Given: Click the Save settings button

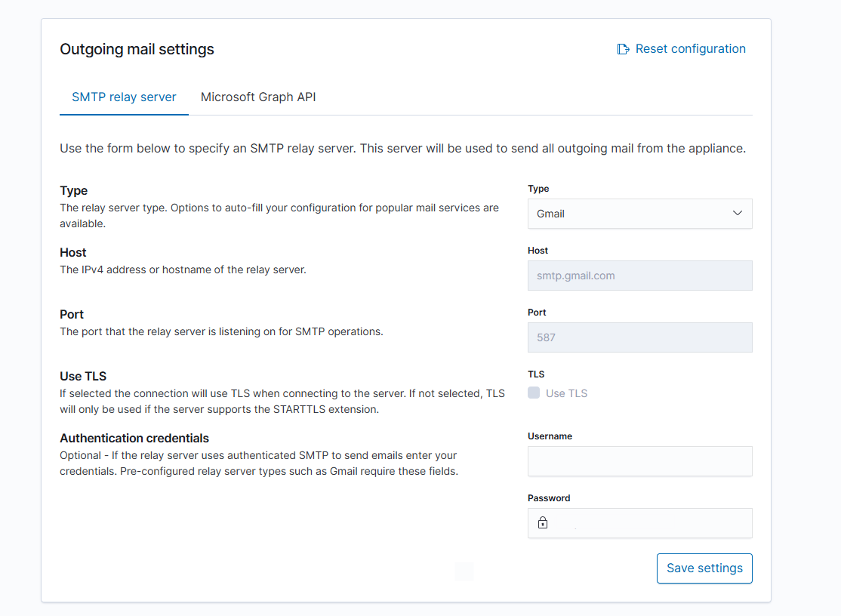Looking at the screenshot, I should pos(704,568).
